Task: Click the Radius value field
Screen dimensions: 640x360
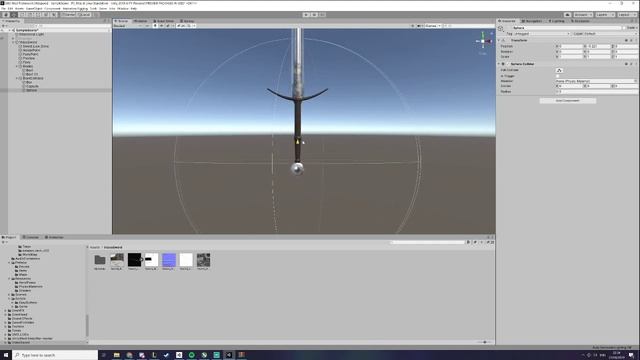Action: point(597,91)
